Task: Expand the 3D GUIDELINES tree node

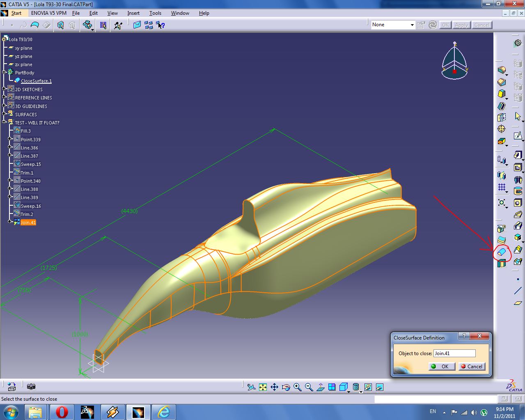Action: click(x=4, y=106)
